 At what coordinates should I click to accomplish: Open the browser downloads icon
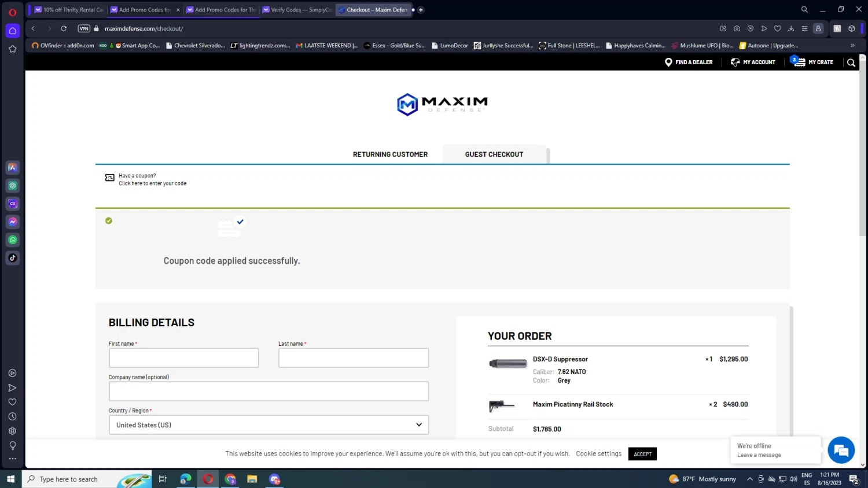tap(791, 28)
